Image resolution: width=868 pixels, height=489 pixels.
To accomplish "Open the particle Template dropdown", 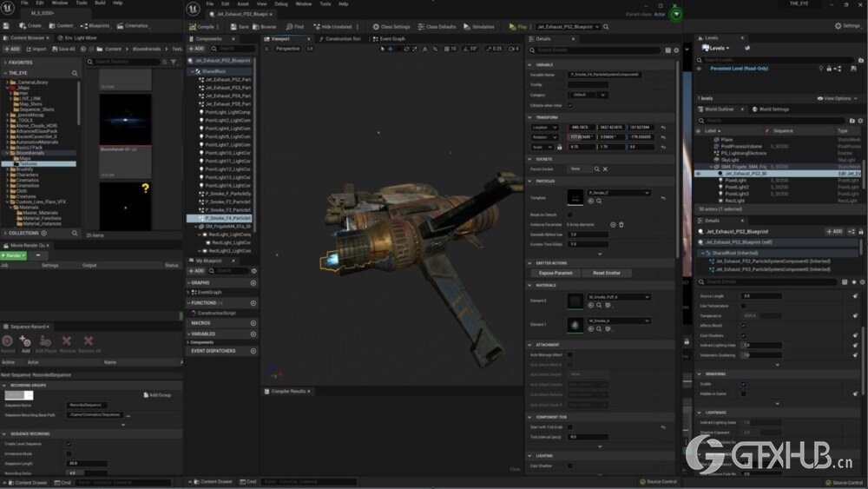I will coord(619,193).
